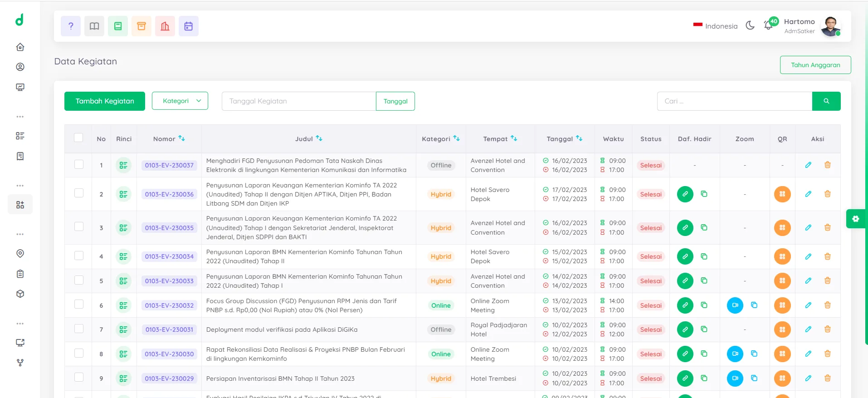The width and height of the screenshot is (868, 398).
Task: Click Selesai status for row 2
Action: [x=651, y=194]
